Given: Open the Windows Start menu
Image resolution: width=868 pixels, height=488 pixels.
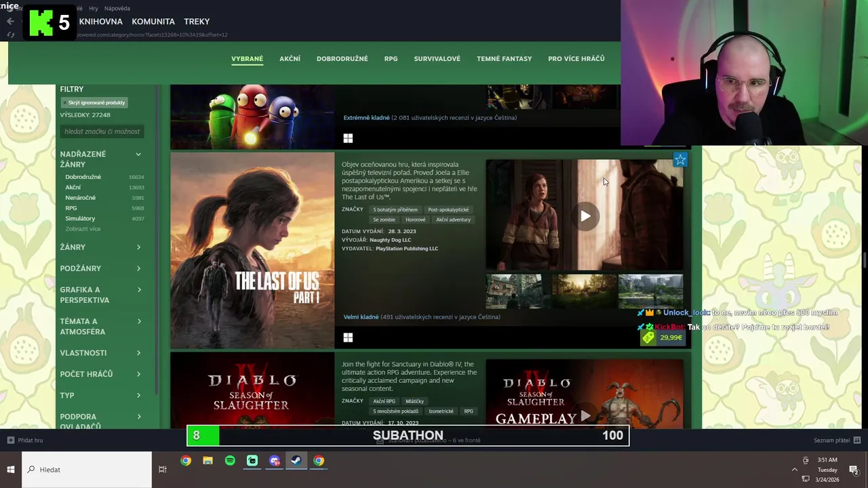Looking at the screenshot, I should point(11,469).
